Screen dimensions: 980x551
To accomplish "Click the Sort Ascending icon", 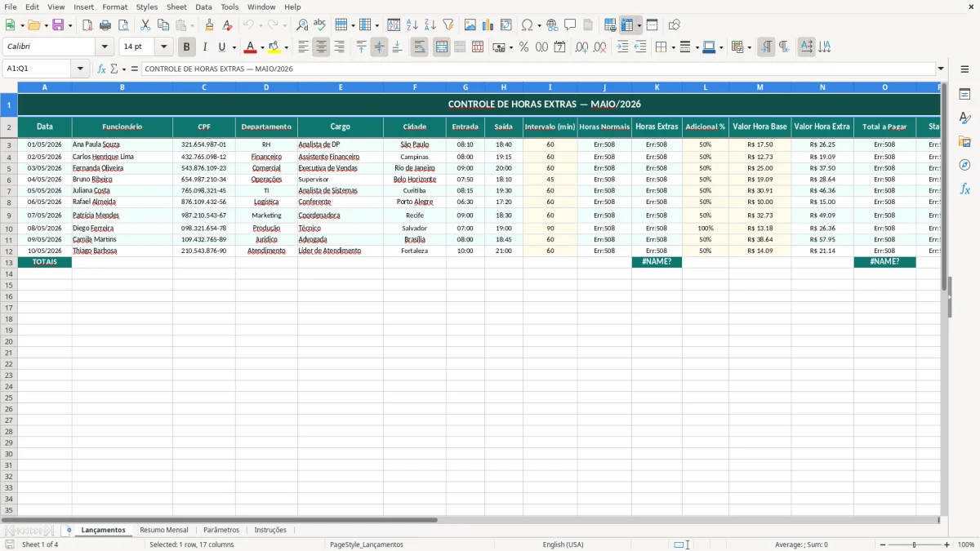I will point(412,25).
